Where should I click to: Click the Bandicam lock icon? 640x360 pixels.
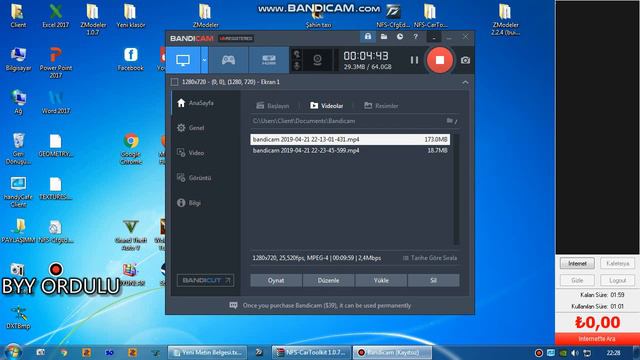pyautogui.click(x=368, y=37)
